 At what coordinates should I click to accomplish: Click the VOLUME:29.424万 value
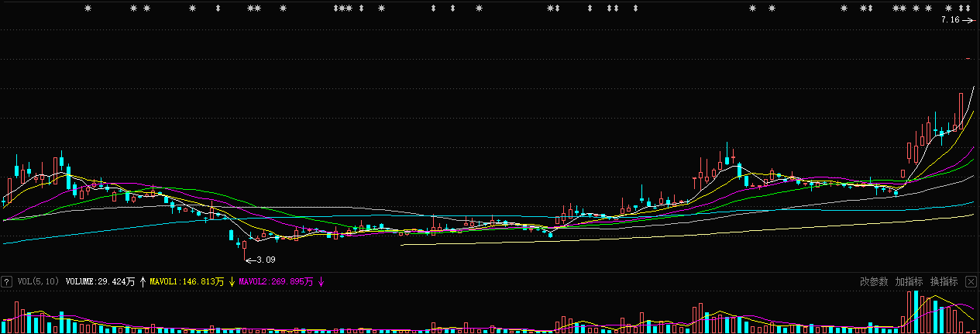click(101, 282)
